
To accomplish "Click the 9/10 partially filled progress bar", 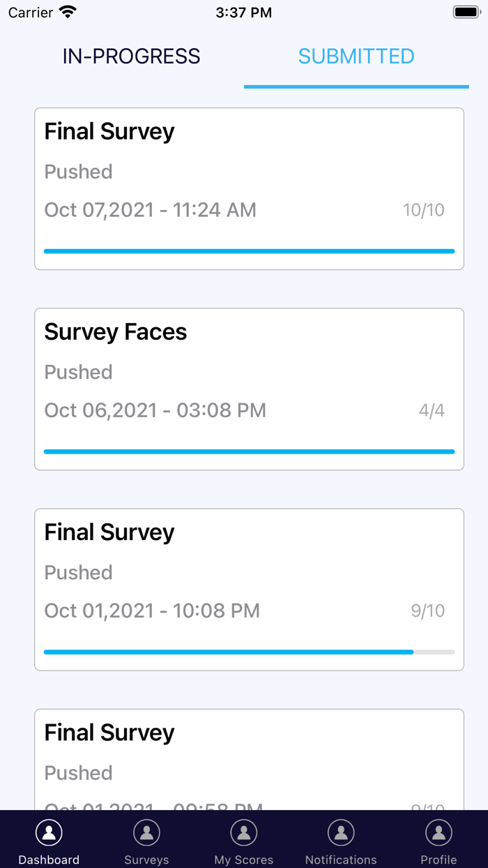I will coord(249,652).
